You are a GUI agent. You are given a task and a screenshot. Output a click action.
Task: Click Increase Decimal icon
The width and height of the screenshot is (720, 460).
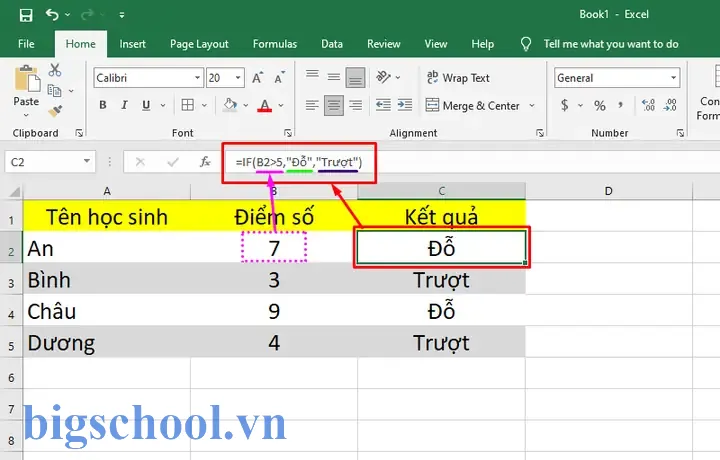(648, 106)
